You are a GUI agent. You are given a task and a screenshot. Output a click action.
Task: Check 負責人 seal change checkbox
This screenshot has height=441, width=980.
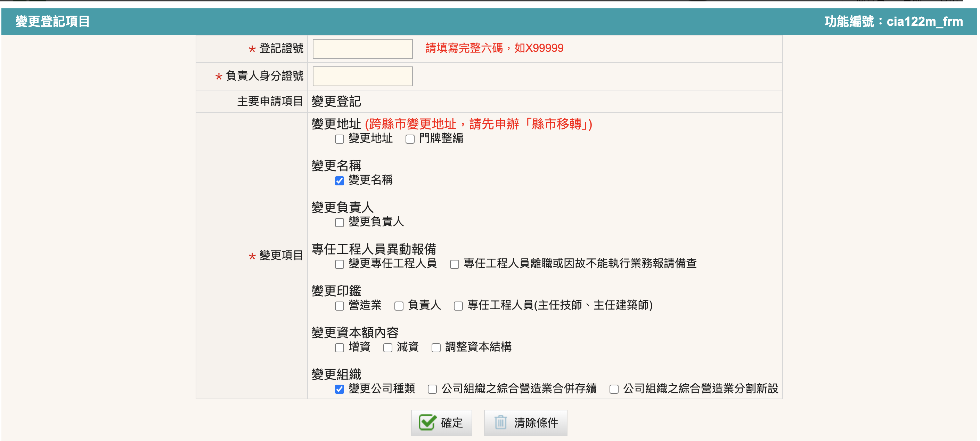(x=399, y=306)
